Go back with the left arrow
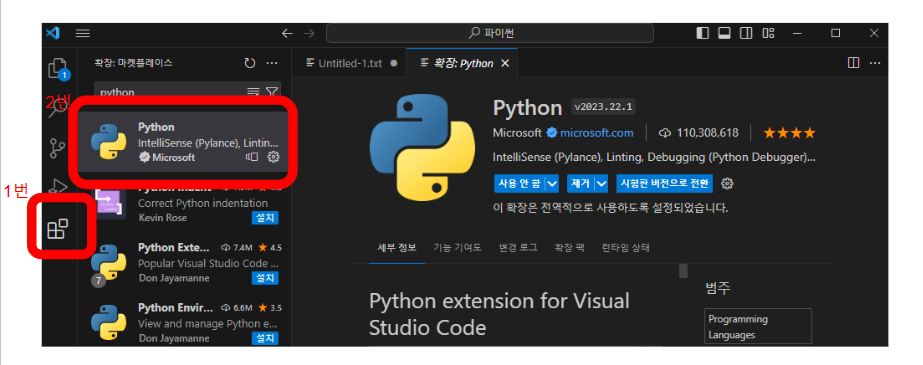Image resolution: width=923 pixels, height=365 pixels. [x=287, y=34]
